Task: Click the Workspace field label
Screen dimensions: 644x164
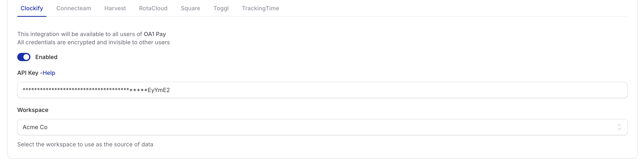Action: click(33, 110)
